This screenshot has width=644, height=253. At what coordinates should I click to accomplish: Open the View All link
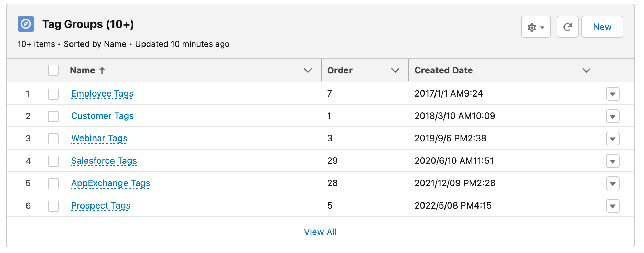(320, 232)
